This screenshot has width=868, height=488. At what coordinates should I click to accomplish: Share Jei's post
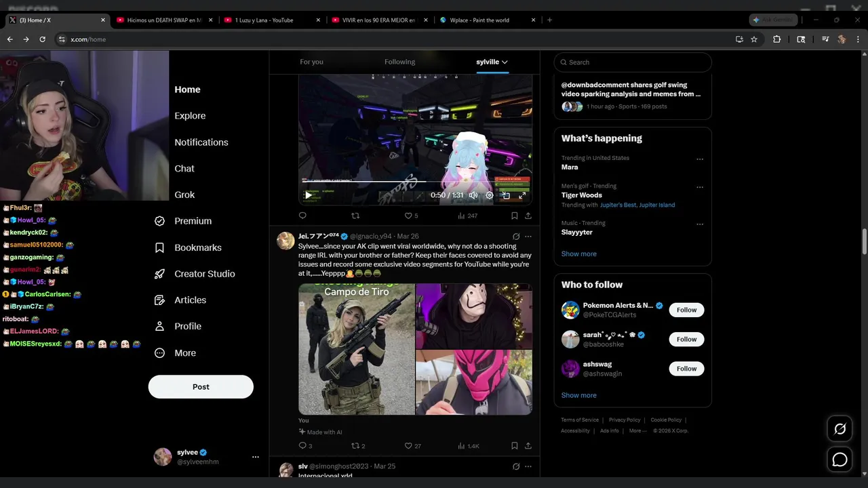point(528,446)
